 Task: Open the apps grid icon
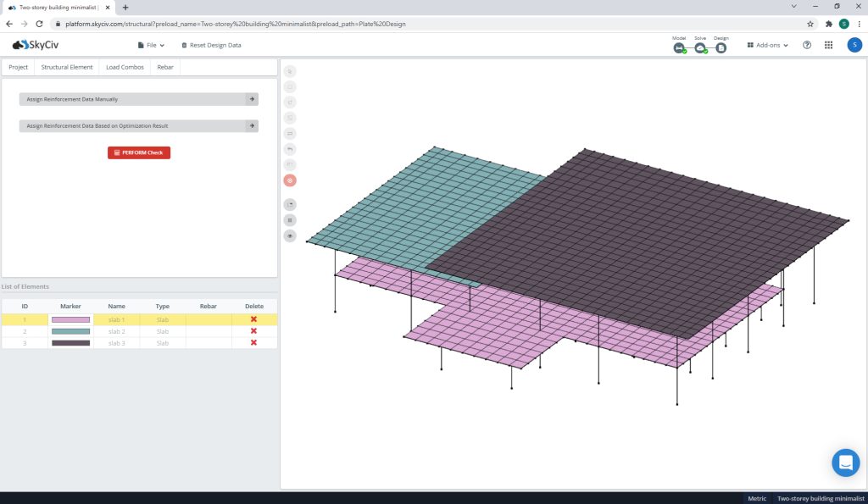click(x=828, y=45)
